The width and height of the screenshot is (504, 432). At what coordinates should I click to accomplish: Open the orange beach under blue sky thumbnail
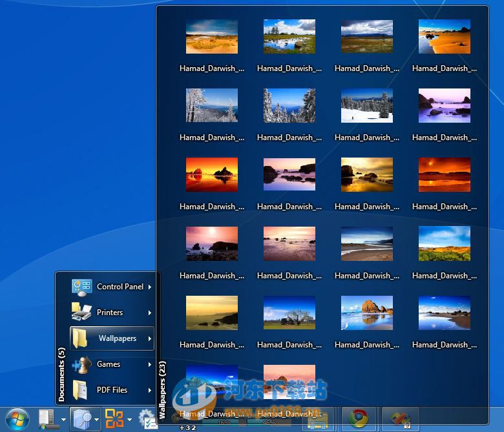[444, 37]
